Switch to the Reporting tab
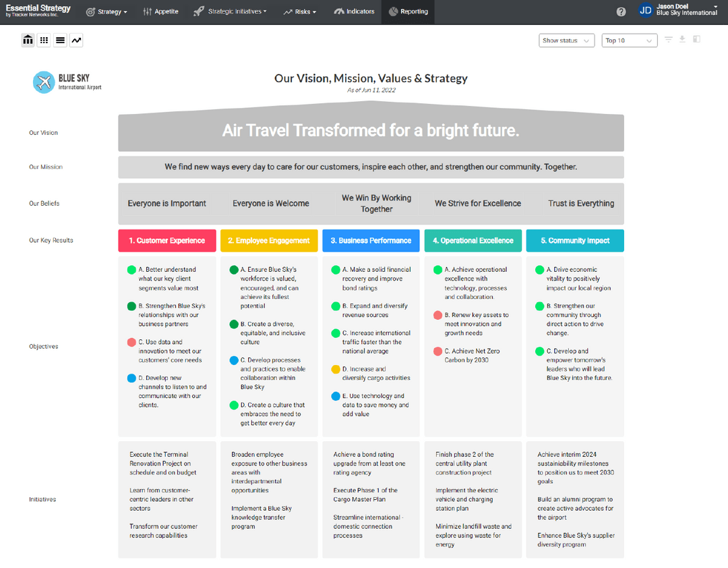Screen dimensions: 728x568 click(408, 11)
